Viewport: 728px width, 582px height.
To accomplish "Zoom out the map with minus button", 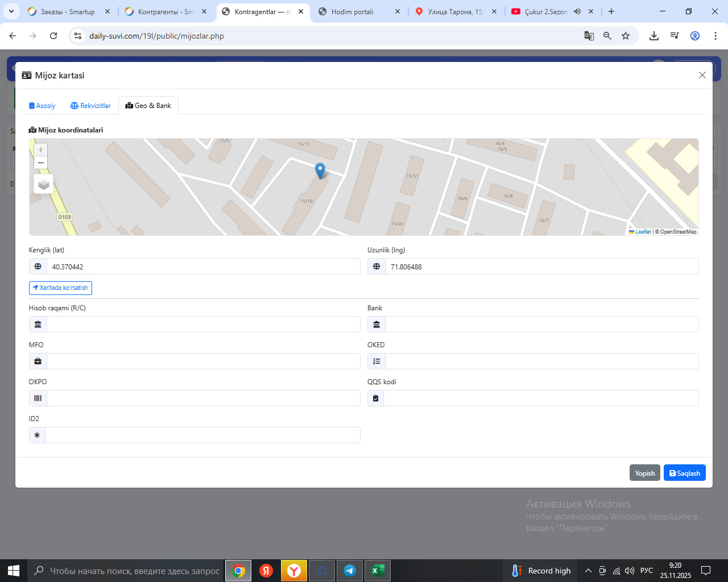I will (40, 163).
